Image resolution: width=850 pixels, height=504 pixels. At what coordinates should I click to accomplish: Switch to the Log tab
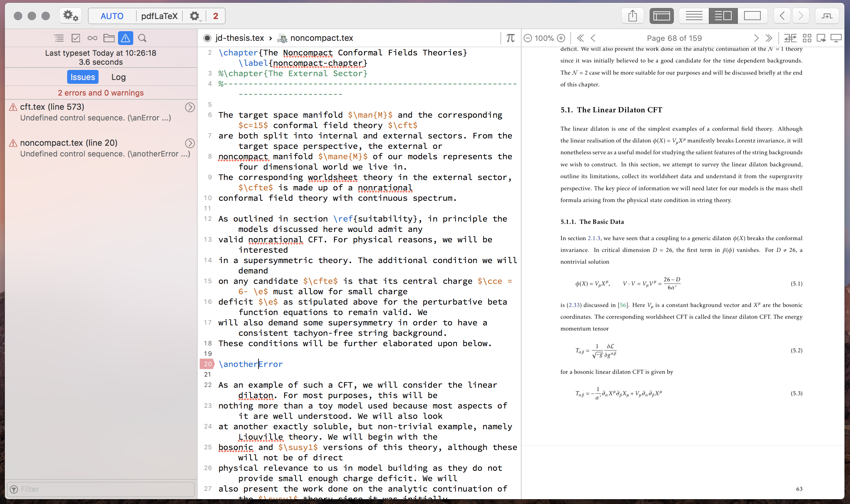(118, 77)
